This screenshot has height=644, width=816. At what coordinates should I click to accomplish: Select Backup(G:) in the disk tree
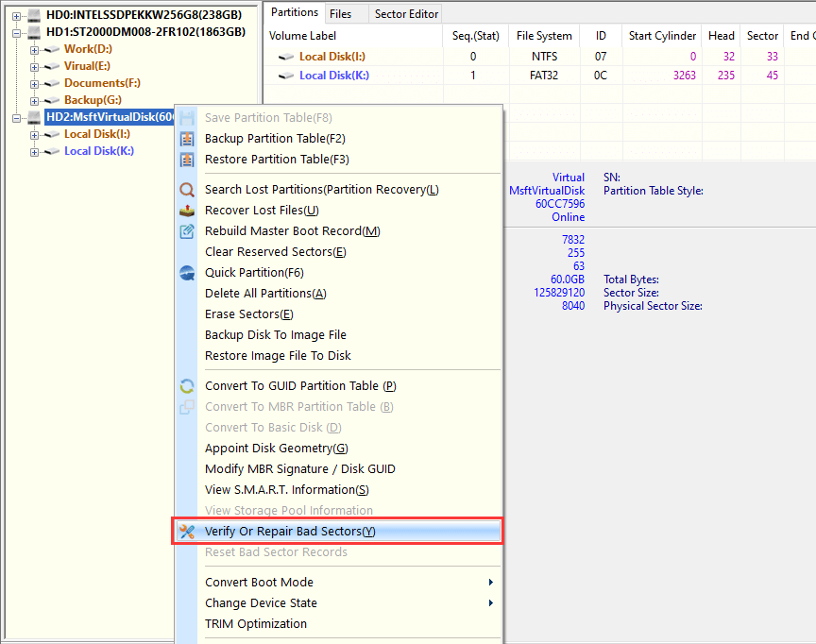click(92, 100)
